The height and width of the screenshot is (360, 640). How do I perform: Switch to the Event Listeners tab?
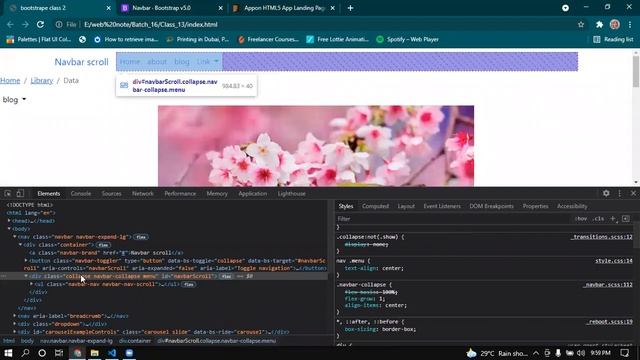(x=442, y=206)
